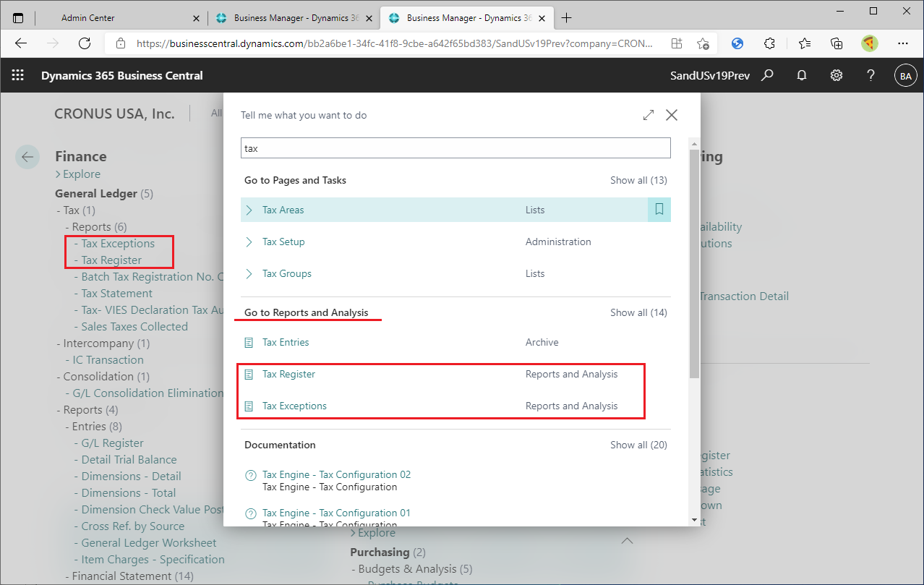
Task: Click Show all under Documentation
Action: coord(638,445)
